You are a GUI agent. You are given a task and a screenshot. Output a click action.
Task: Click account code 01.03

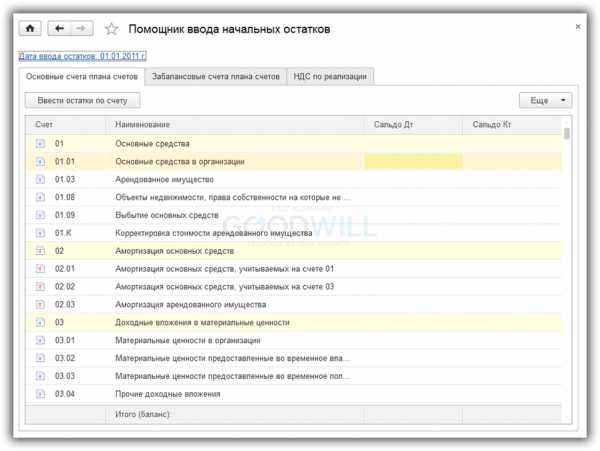[65, 179]
